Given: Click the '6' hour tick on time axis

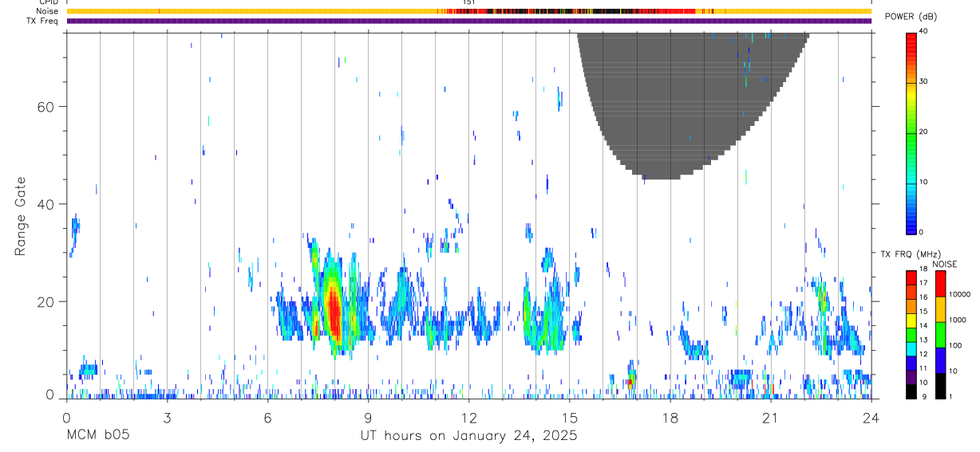Looking at the screenshot, I should click(x=267, y=417).
